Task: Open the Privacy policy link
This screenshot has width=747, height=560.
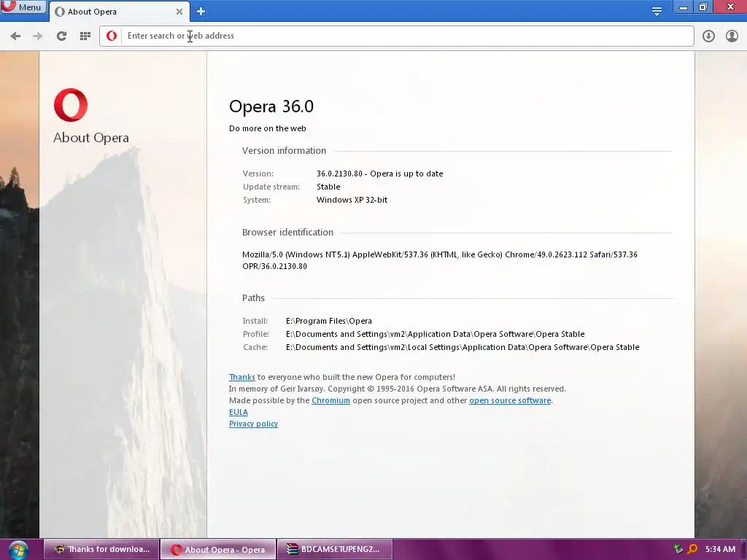Action: [x=253, y=424]
